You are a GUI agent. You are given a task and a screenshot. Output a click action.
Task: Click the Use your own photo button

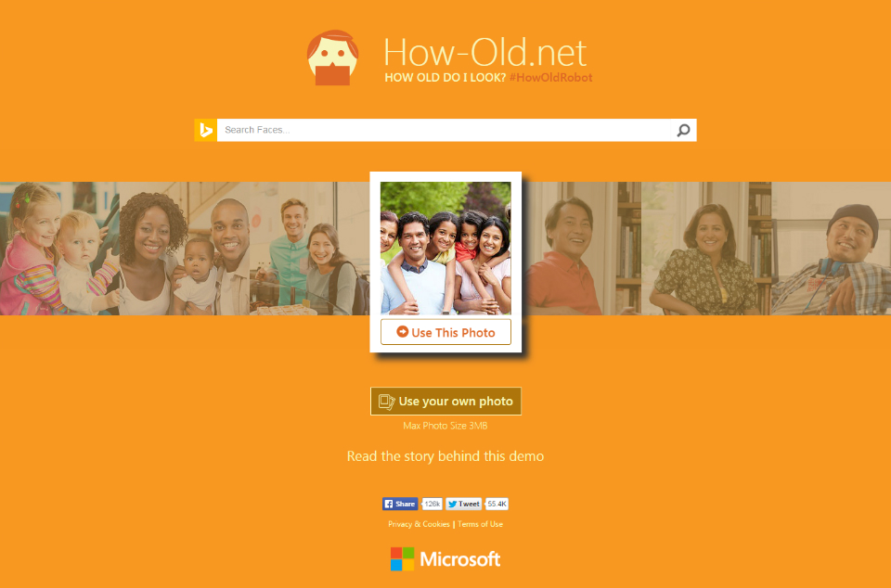[x=446, y=402]
